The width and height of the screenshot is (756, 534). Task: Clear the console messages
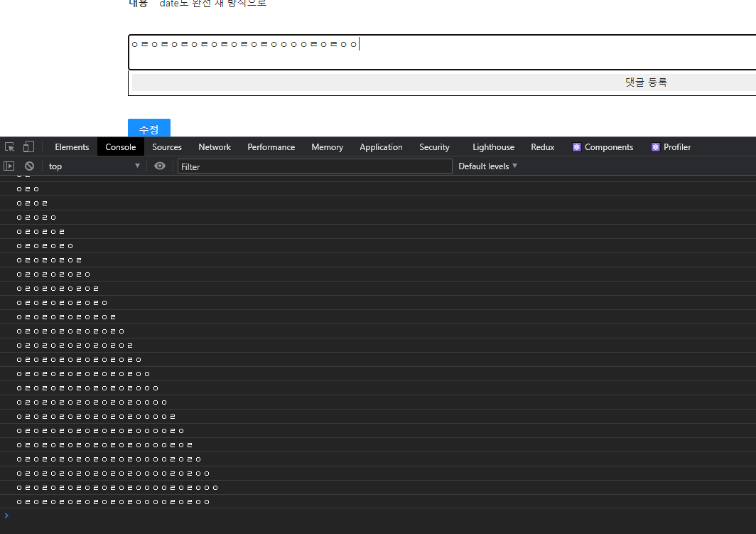click(29, 166)
